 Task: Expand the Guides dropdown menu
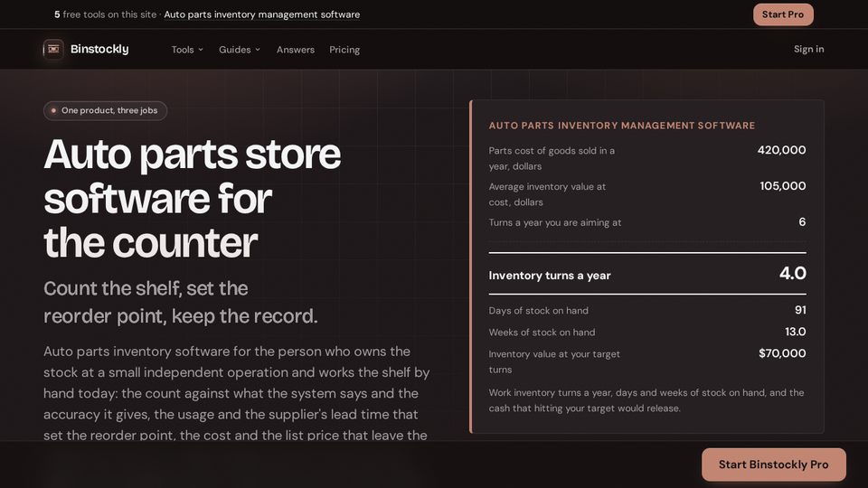239,50
